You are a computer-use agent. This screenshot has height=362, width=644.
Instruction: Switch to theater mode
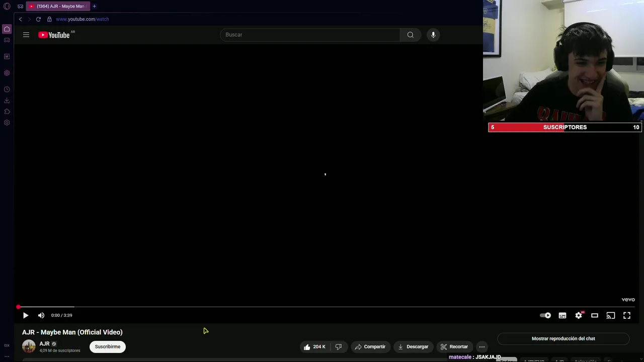[x=595, y=315]
